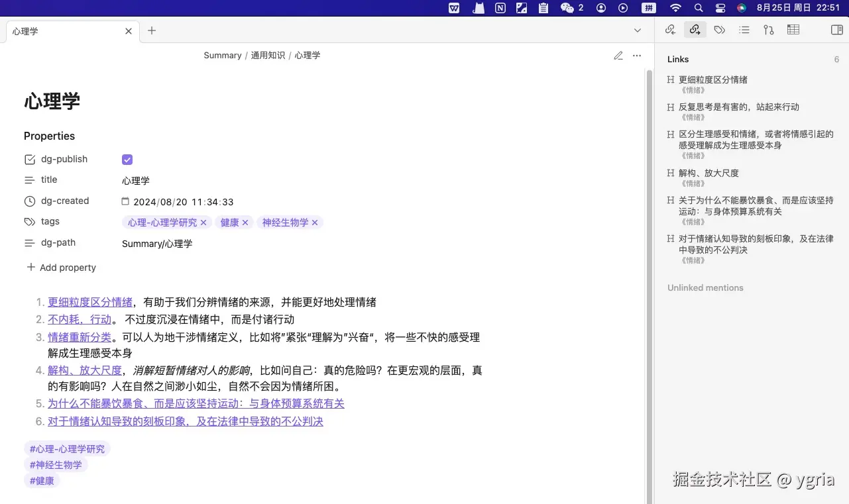
Task: Select the Outgoing links panel icon
Action: [695, 30]
